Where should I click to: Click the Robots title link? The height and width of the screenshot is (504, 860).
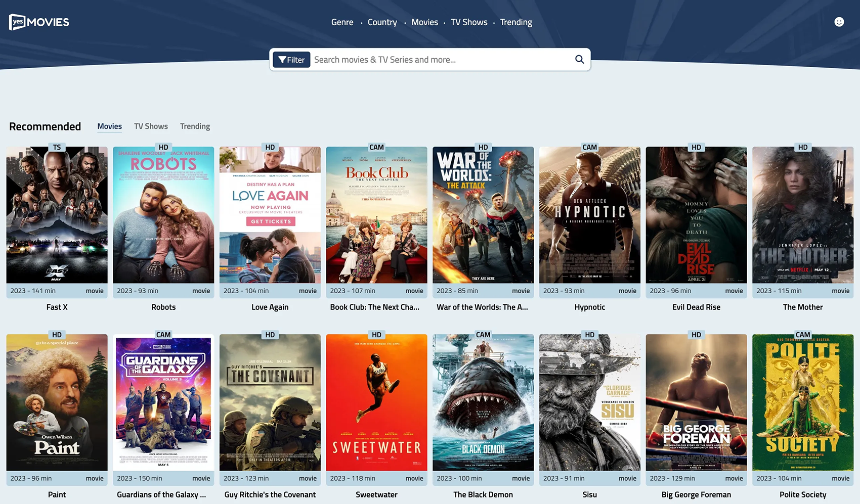[163, 307]
